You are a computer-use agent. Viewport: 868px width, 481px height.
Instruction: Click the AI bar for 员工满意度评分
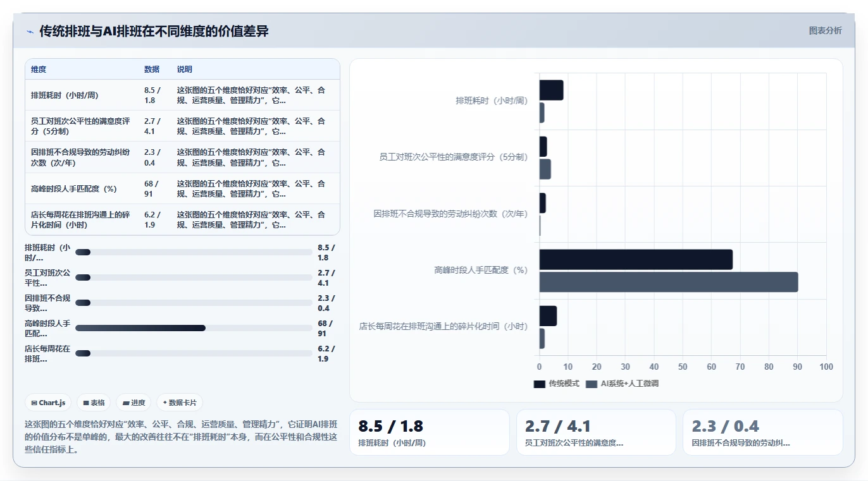[x=545, y=169]
